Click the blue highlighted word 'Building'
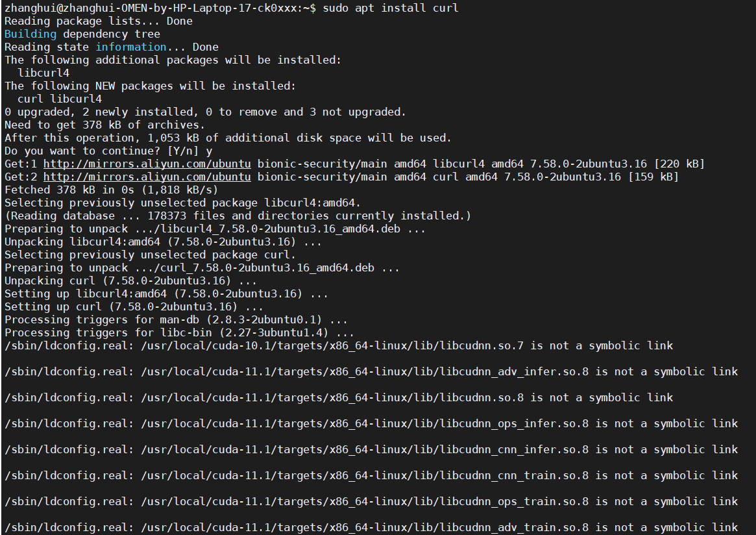The image size is (756, 535). 30,34
